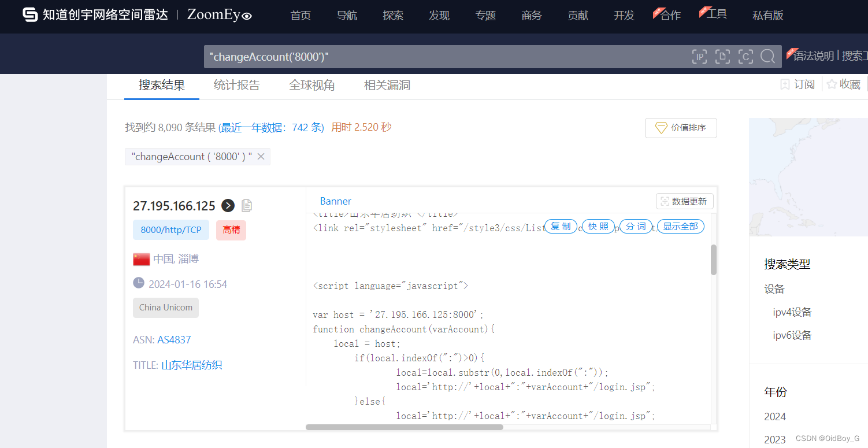Click the China Unicom ISP tag
The height and width of the screenshot is (448, 868).
click(166, 308)
